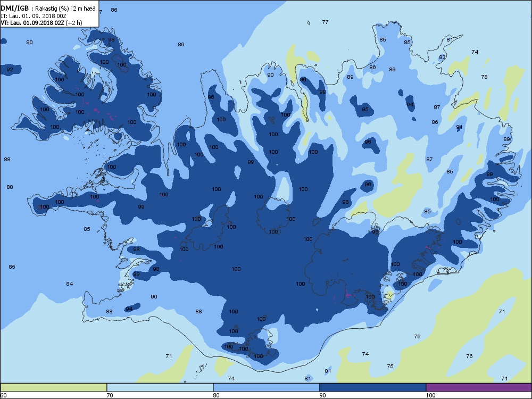532x399 pixels.
Task: Click the humidity value '92' on map
Action: pos(10,70)
